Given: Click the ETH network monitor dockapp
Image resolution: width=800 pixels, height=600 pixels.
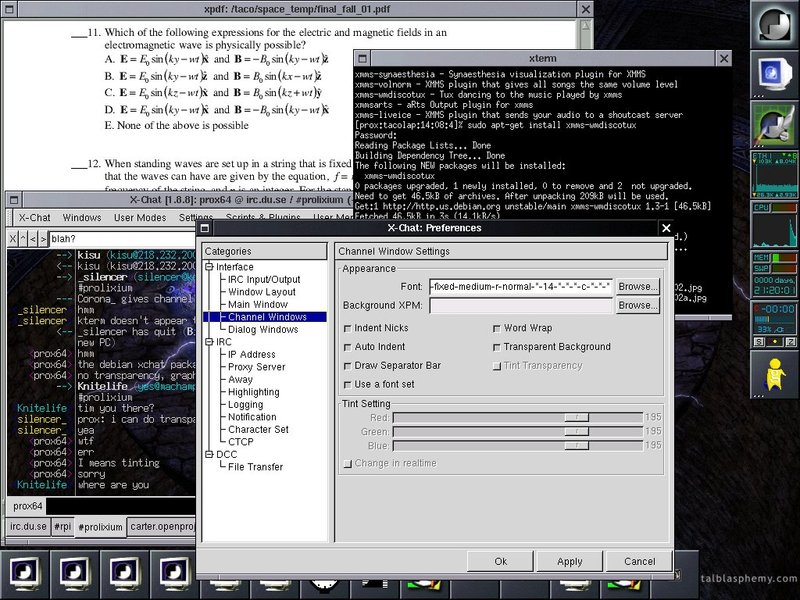Looking at the screenshot, I should (774, 174).
